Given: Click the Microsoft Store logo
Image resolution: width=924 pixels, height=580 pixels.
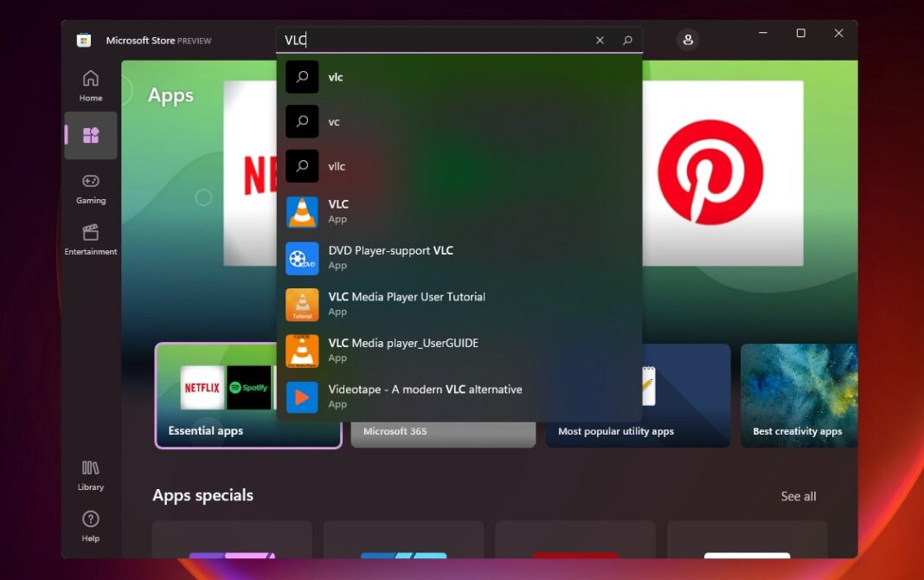Looking at the screenshot, I should pyautogui.click(x=84, y=40).
